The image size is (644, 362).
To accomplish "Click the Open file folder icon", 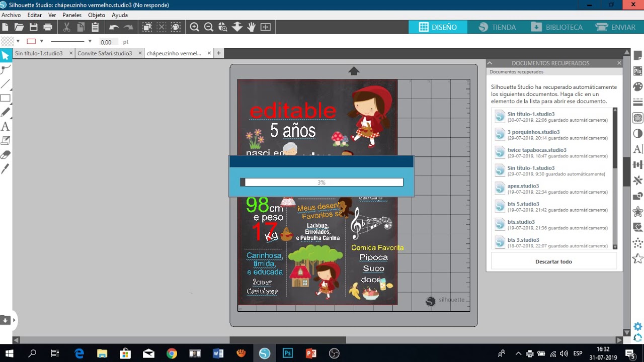I will point(19,27).
